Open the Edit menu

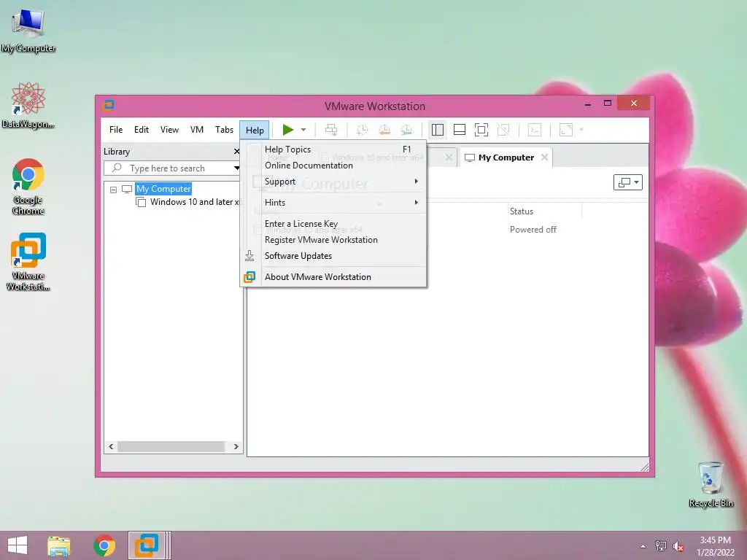(x=142, y=130)
